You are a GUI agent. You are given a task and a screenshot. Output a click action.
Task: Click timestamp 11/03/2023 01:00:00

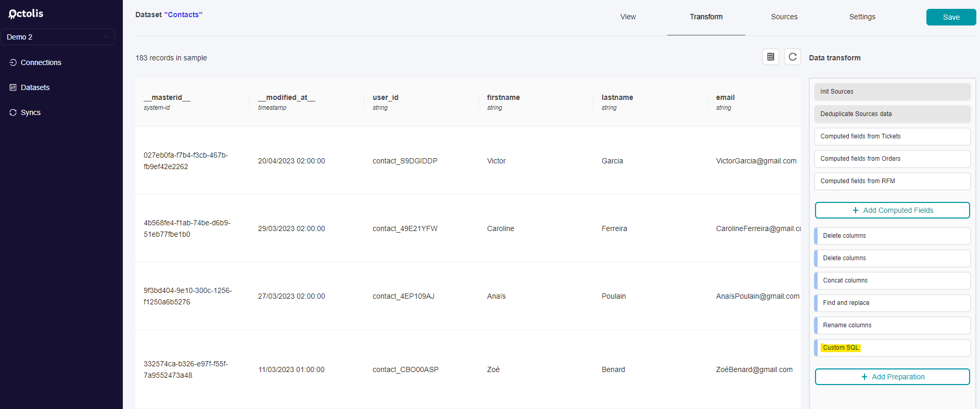[x=291, y=369]
